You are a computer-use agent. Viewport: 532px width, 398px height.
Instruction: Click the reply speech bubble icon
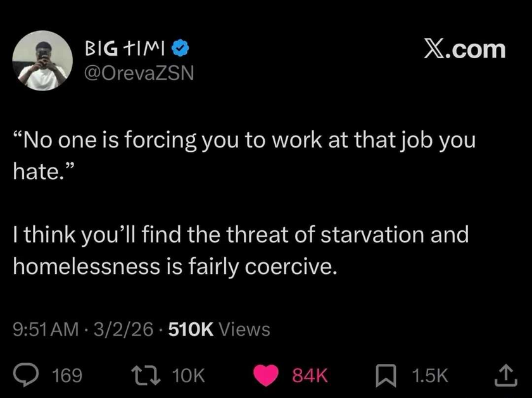pyautogui.click(x=26, y=375)
